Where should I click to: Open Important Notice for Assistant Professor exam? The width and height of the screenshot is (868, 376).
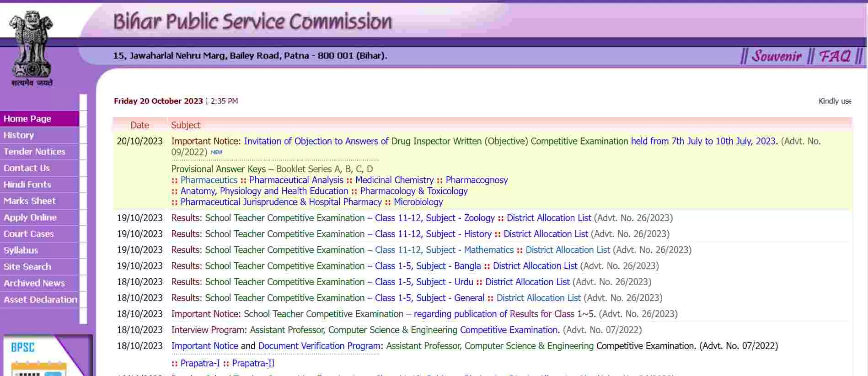click(x=204, y=346)
